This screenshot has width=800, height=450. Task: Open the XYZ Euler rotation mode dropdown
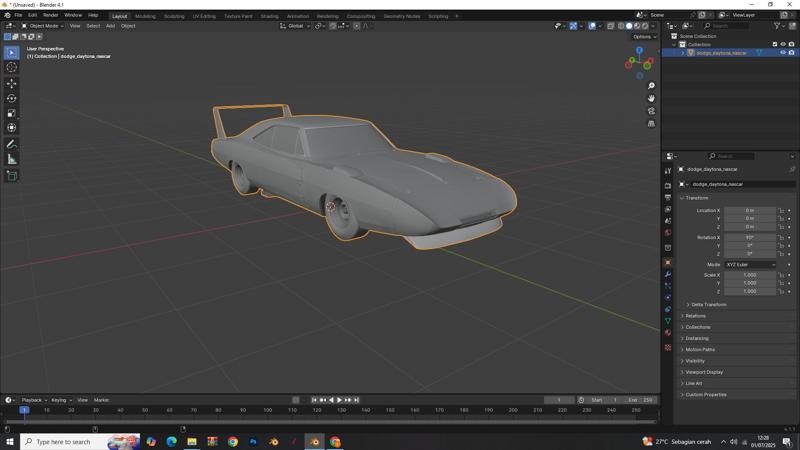750,265
